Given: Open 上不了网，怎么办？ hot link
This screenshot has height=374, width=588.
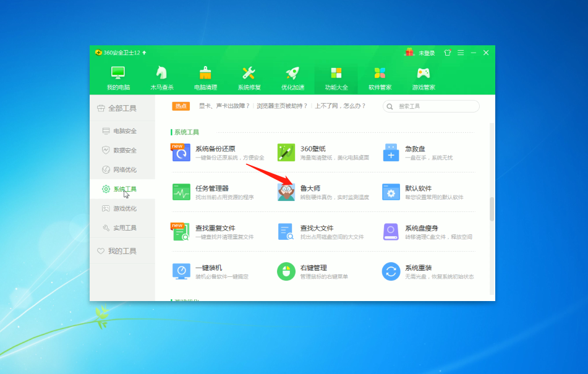Looking at the screenshot, I should [340, 106].
